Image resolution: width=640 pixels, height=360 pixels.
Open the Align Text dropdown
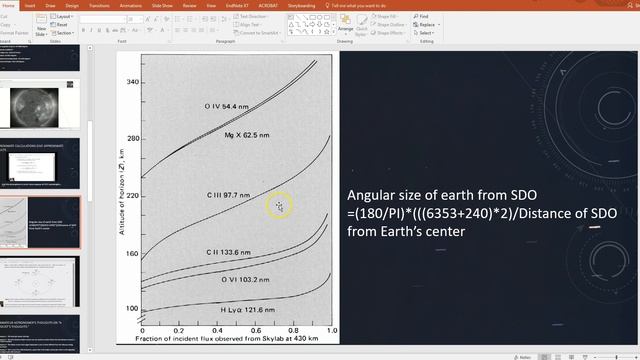(247, 24)
